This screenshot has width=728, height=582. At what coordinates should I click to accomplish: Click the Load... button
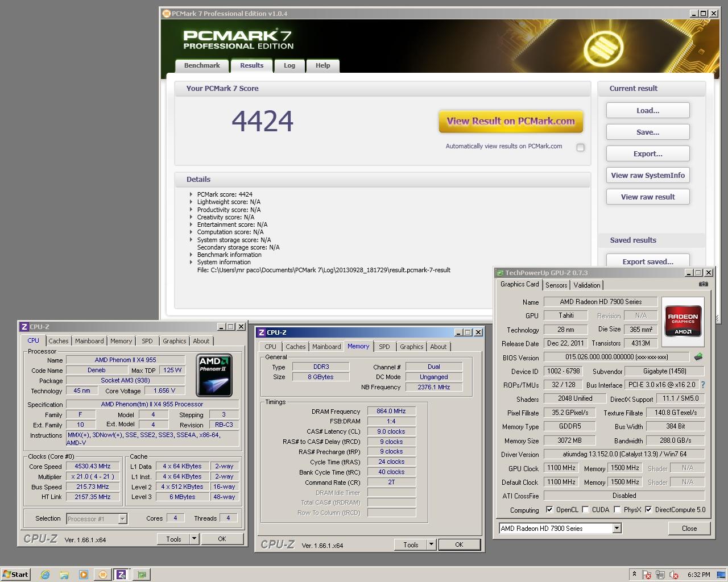(648, 110)
